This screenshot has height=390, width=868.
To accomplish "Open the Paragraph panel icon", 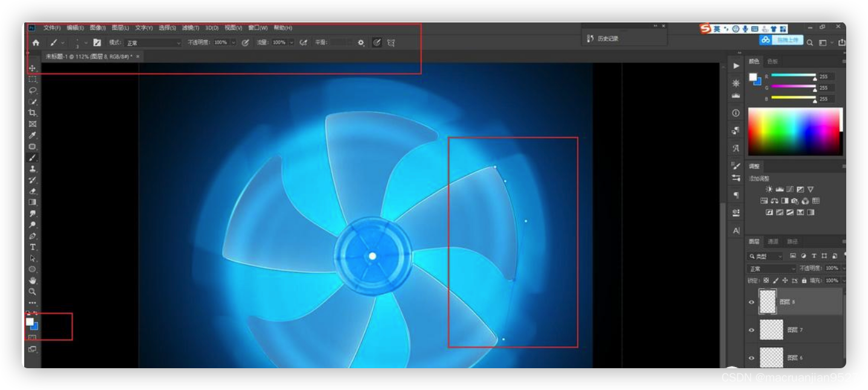I will tap(736, 195).
